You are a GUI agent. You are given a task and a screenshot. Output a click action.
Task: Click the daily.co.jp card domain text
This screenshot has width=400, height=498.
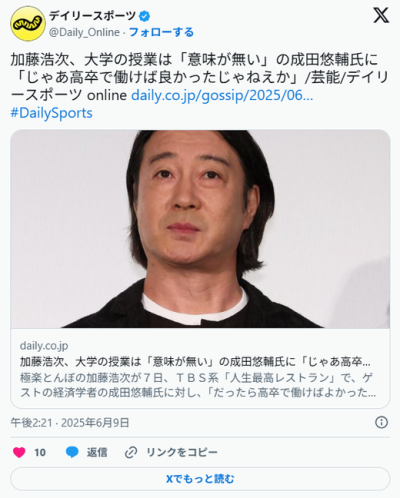tap(44, 346)
